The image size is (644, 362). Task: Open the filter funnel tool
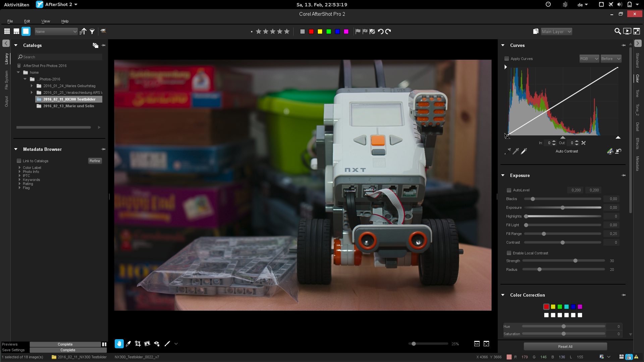pos(92,32)
